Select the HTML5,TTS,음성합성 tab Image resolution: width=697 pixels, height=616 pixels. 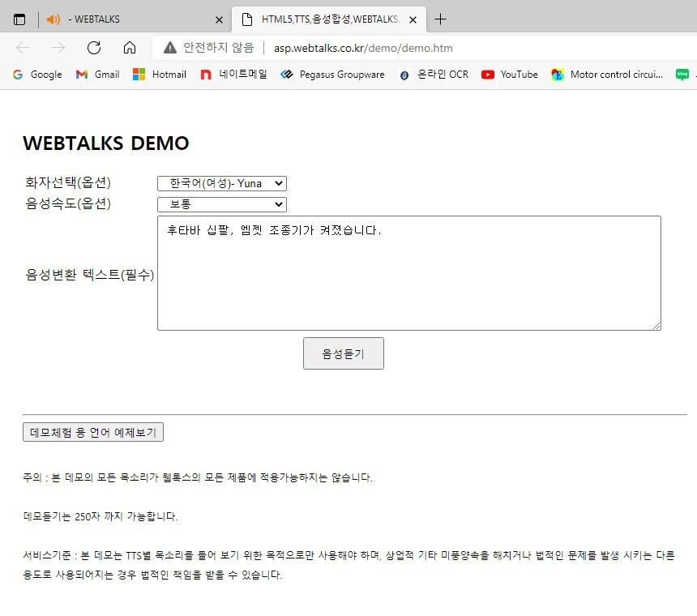tap(329, 19)
